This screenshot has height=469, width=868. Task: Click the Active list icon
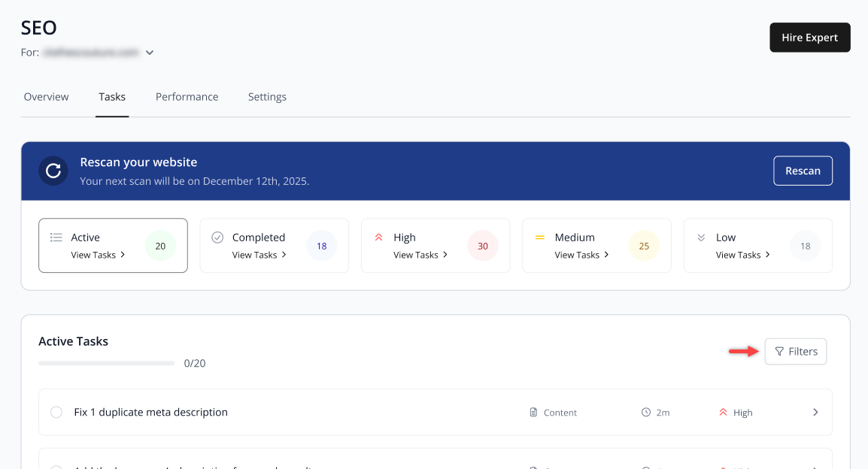[56, 238]
